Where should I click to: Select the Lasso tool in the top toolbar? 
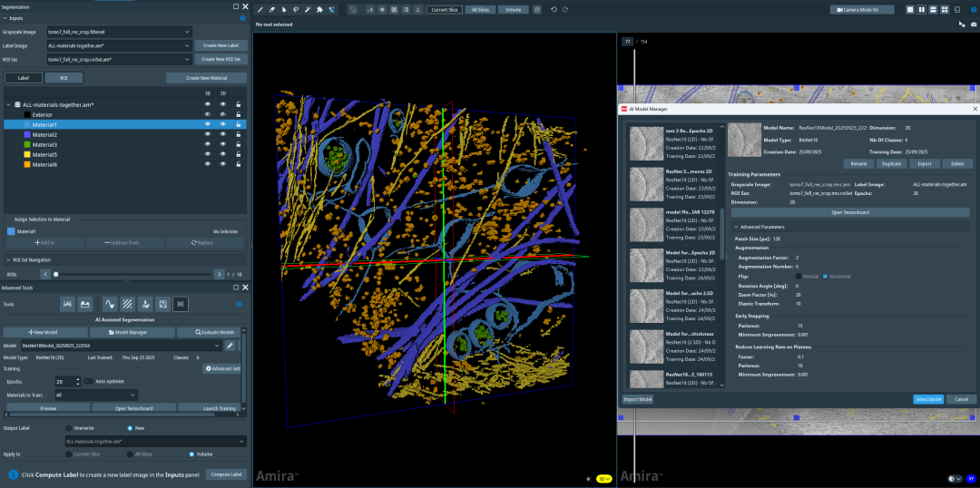point(296,9)
